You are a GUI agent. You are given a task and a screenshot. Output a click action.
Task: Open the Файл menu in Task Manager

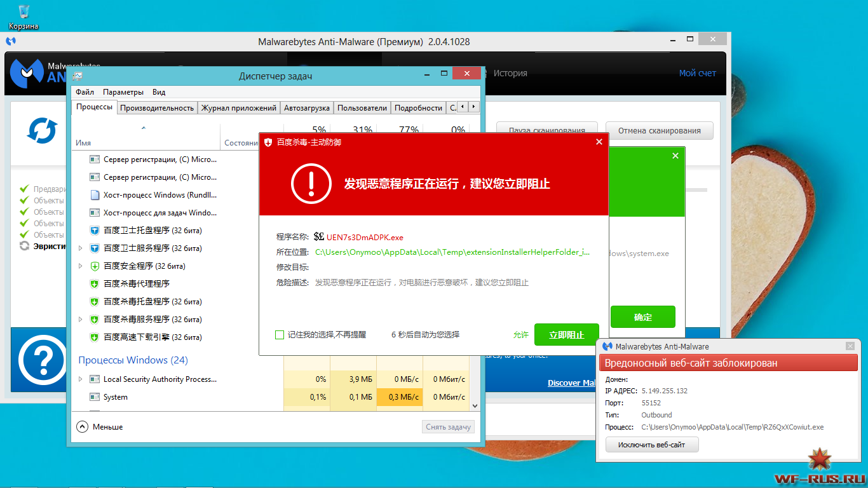(x=85, y=92)
